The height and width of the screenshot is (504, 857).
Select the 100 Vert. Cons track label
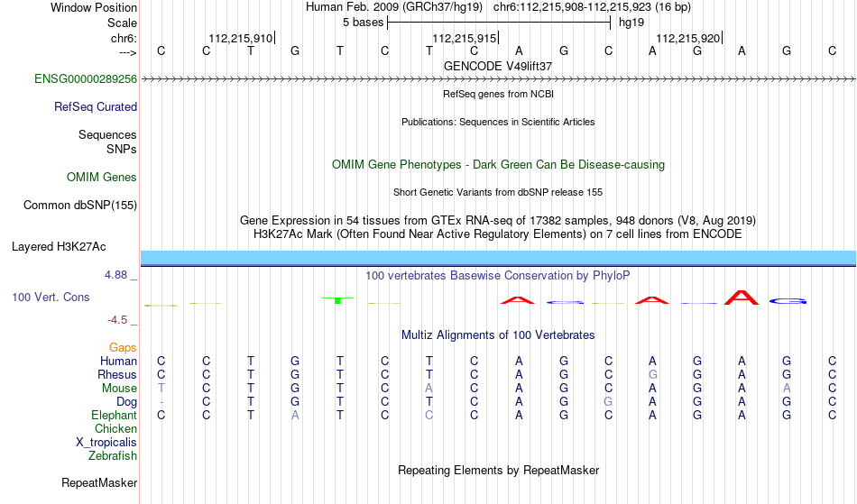point(51,297)
